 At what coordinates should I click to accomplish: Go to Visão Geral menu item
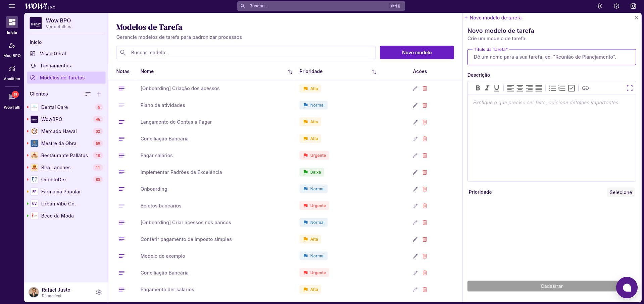(x=53, y=54)
